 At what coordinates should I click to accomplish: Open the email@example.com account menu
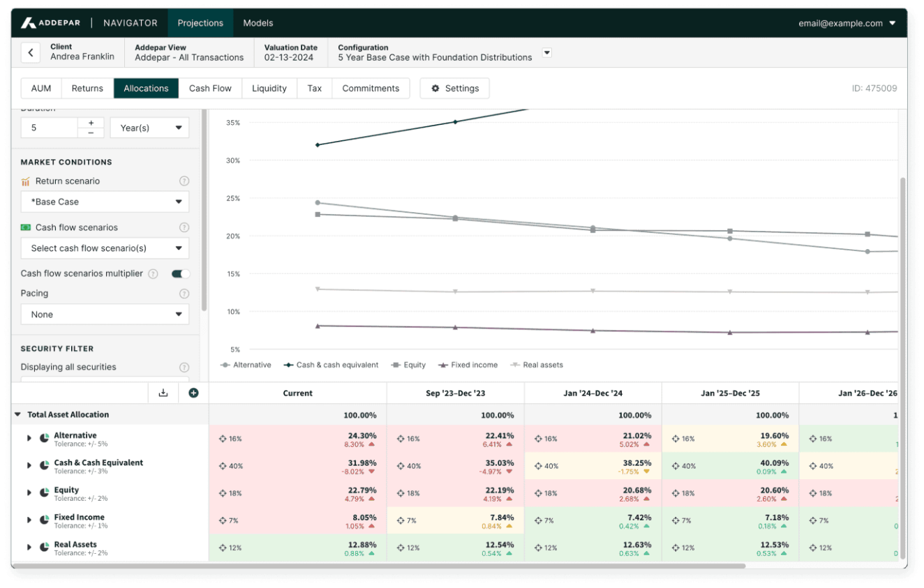pos(847,23)
